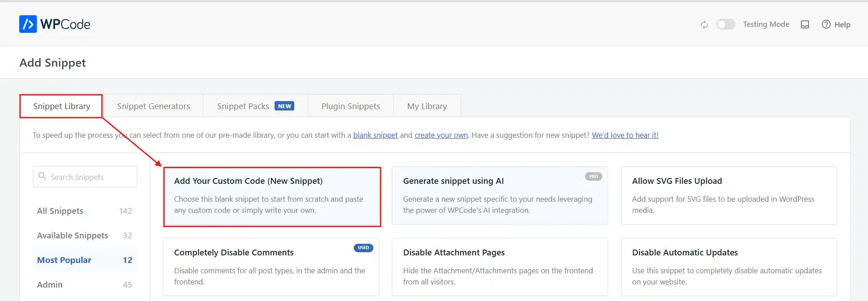Click the Search Snippets input field
This screenshot has height=301, width=868.
pos(85,177)
